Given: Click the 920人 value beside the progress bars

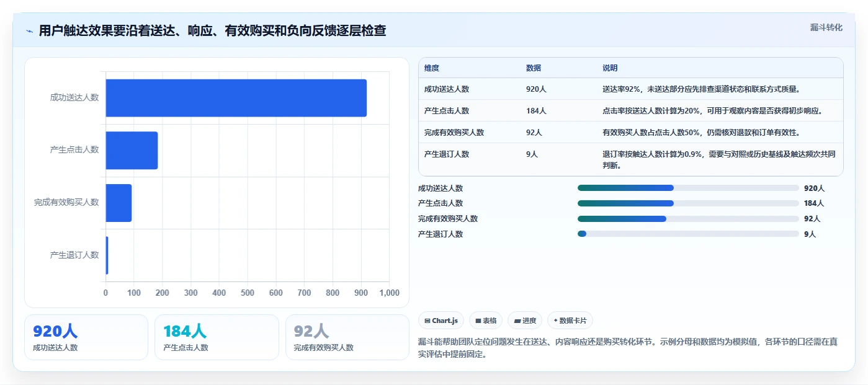Looking at the screenshot, I should click(814, 188).
